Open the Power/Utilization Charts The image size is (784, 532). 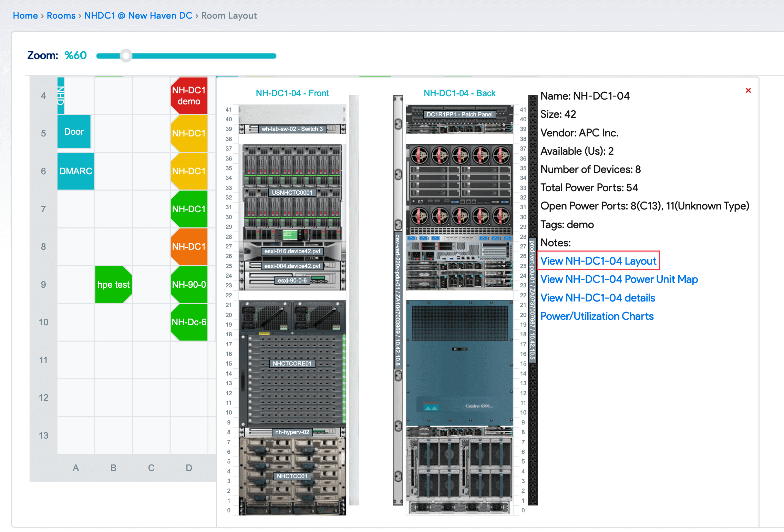pyautogui.click(x=597, y=316)
